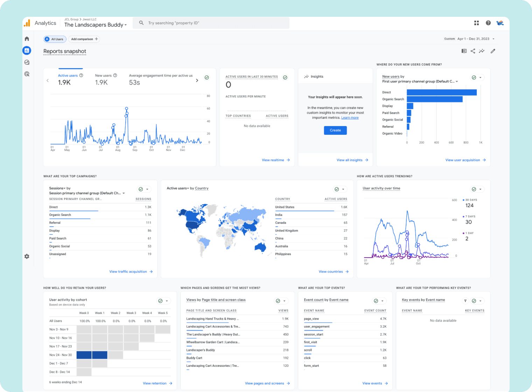The width and height of the screenshot is (532, 392).
Task: Open the filter icon on Key events card
Action: tap(465, 301)
